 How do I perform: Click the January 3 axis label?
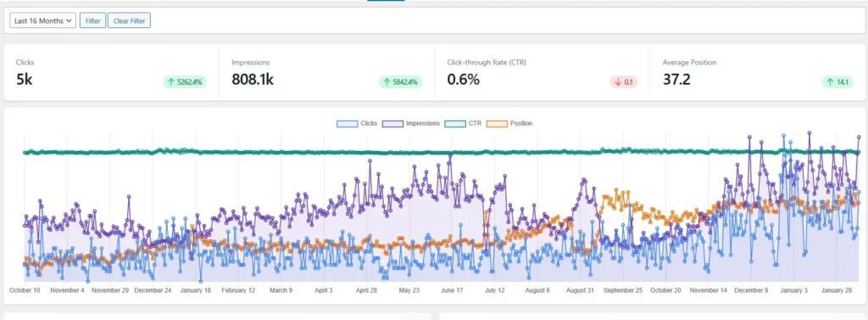[x=793, y=290]
